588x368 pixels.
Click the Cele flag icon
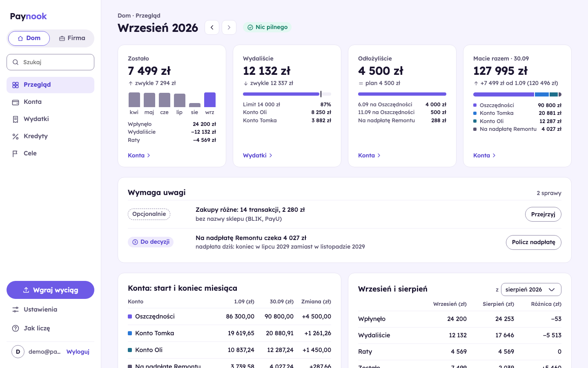16,154
